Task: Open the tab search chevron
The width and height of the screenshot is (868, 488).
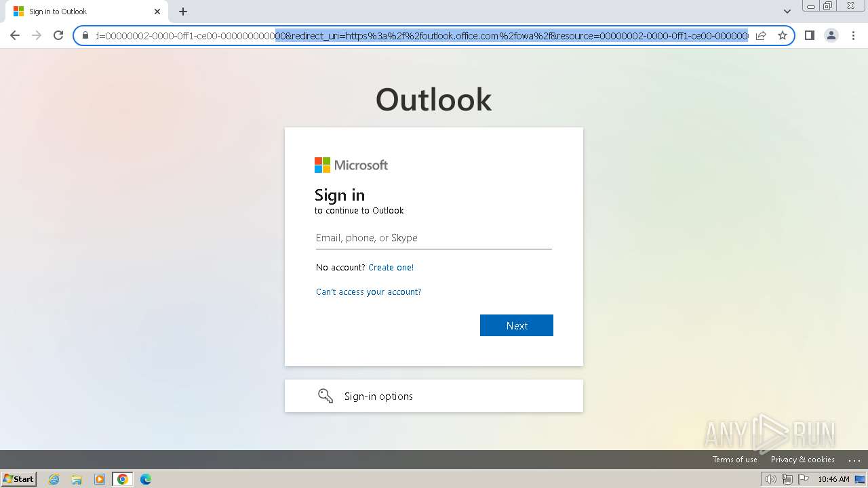Action: [787, 12]
